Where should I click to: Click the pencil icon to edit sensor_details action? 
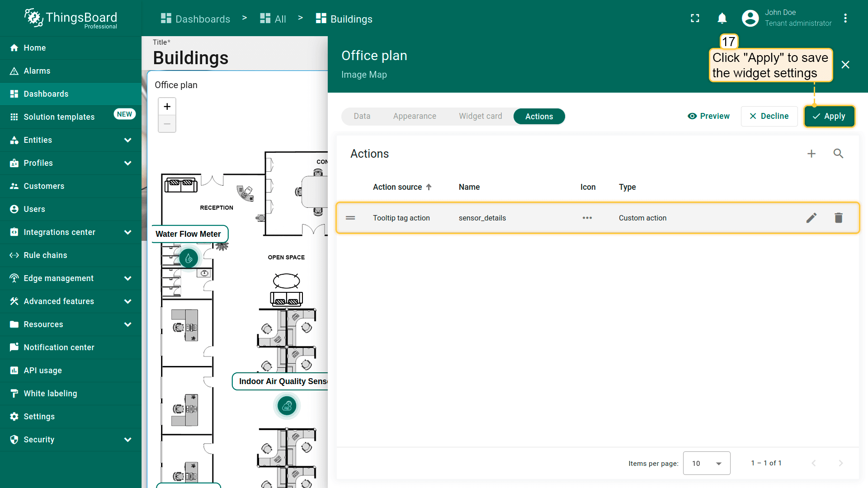click(811, 218)
